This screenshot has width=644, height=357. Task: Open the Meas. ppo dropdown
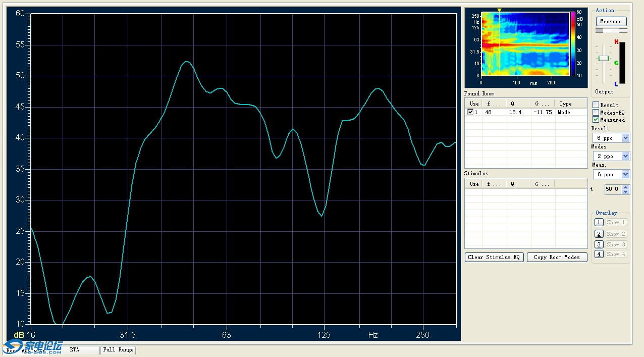[626, 174]
